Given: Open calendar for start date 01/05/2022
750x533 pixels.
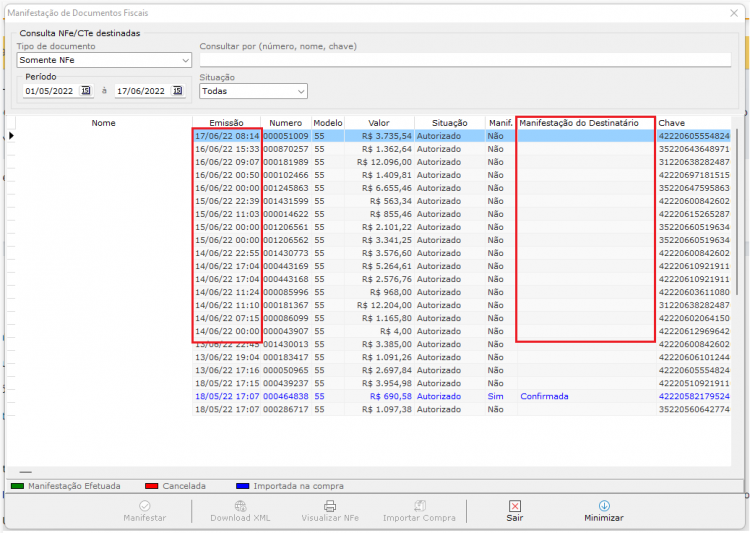Looking at the screenshot, I should pos(86,90).
